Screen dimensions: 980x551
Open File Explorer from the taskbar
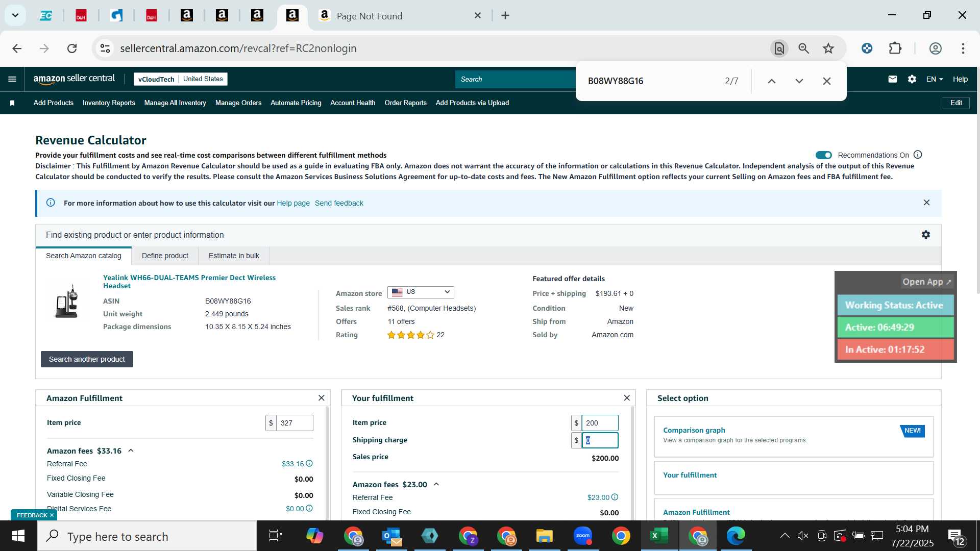[544, 536]
